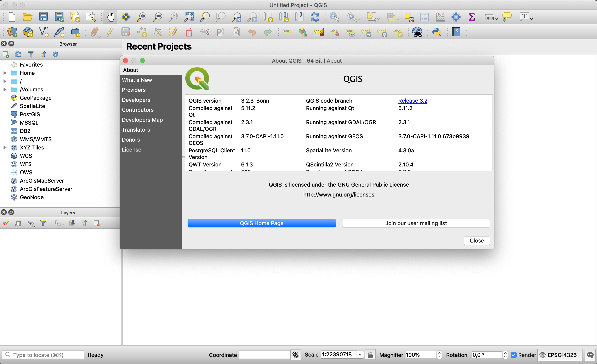Toggle the Render checkbox in status bar

point(513,355)
